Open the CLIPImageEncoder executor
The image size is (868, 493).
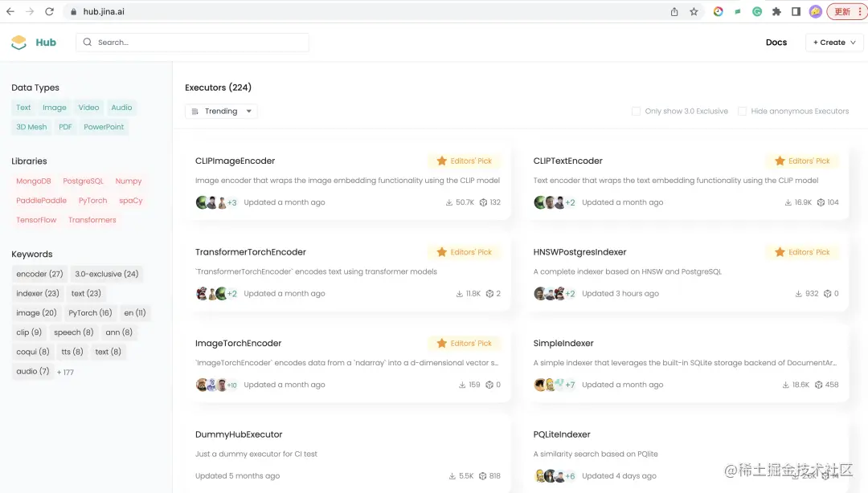(235, 161)
